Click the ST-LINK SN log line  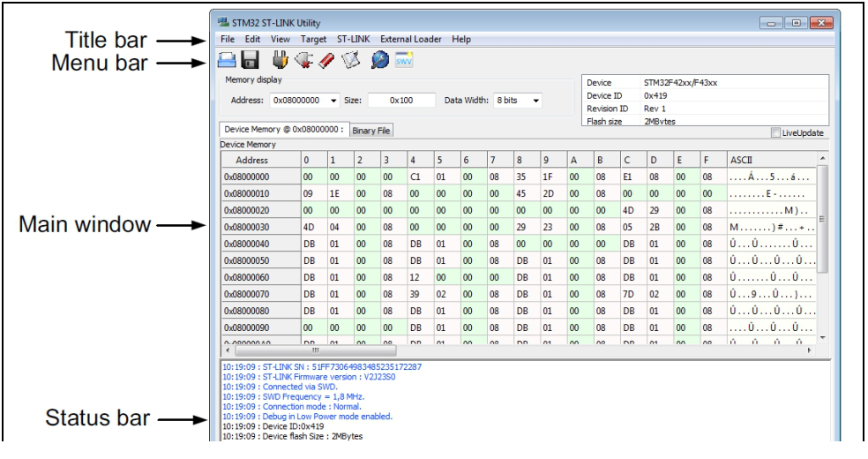[x=322, y=366]
